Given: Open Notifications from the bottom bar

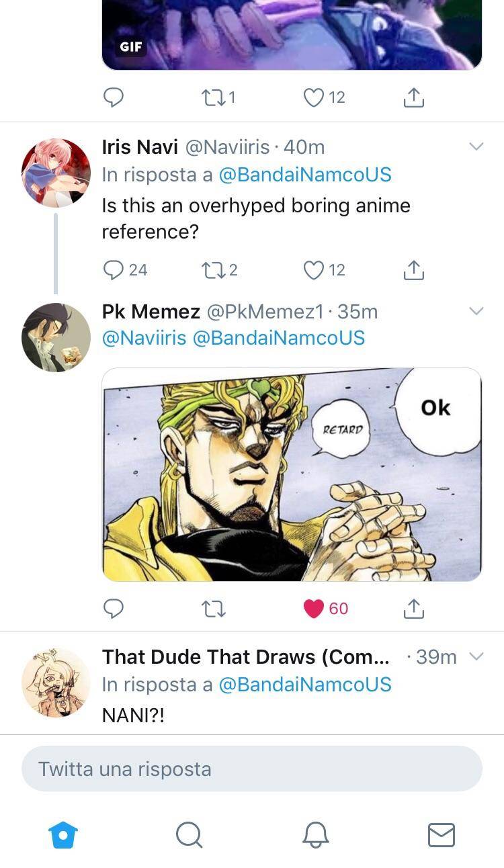Looking at the screenshot, I should 315,835.
